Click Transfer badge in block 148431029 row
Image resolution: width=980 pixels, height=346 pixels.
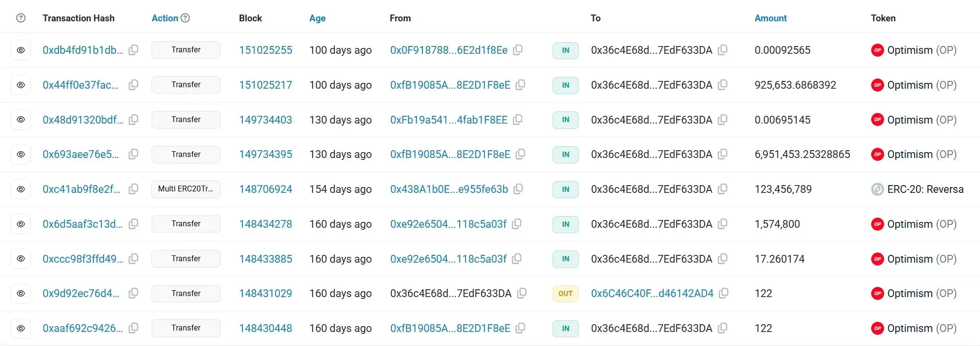(186, 293)
